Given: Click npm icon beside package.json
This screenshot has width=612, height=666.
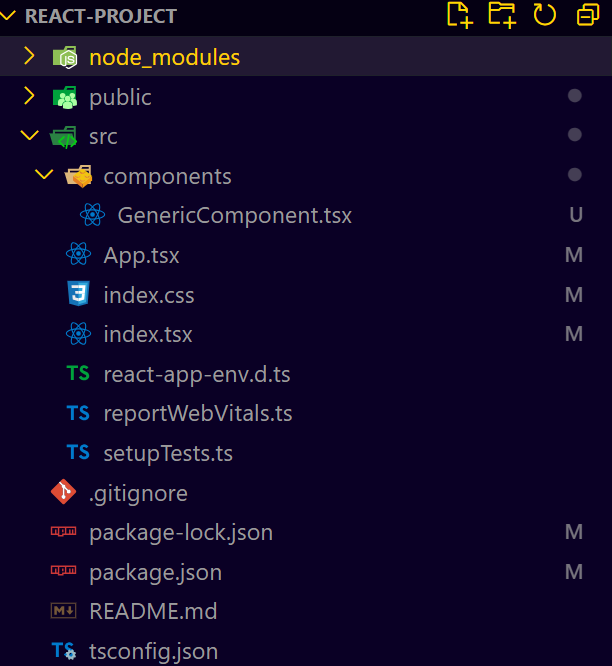Looking at the screenshot, I should click(64, 570).
